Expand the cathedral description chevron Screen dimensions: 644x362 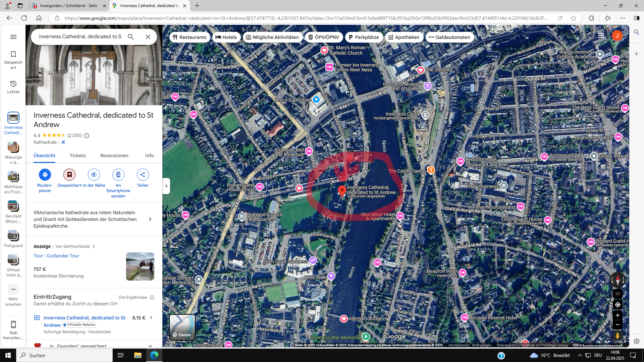tap(150, 219)
